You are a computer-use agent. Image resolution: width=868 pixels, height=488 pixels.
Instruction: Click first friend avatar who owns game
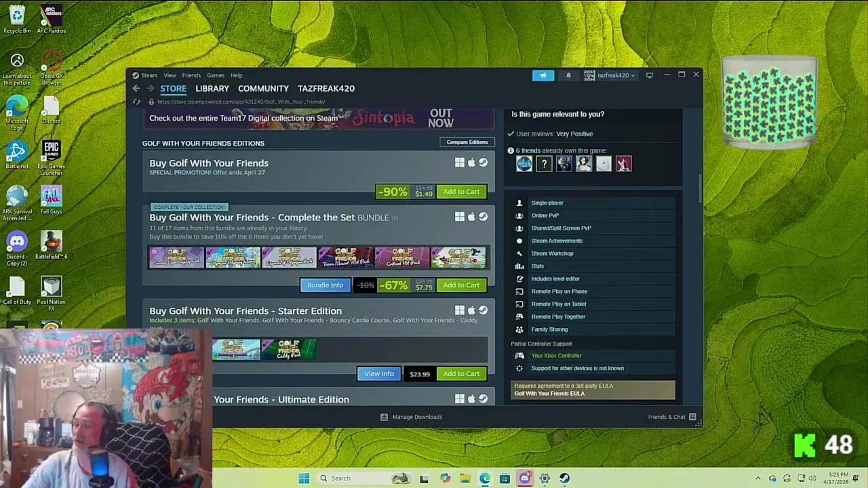[x=524, y=163]
